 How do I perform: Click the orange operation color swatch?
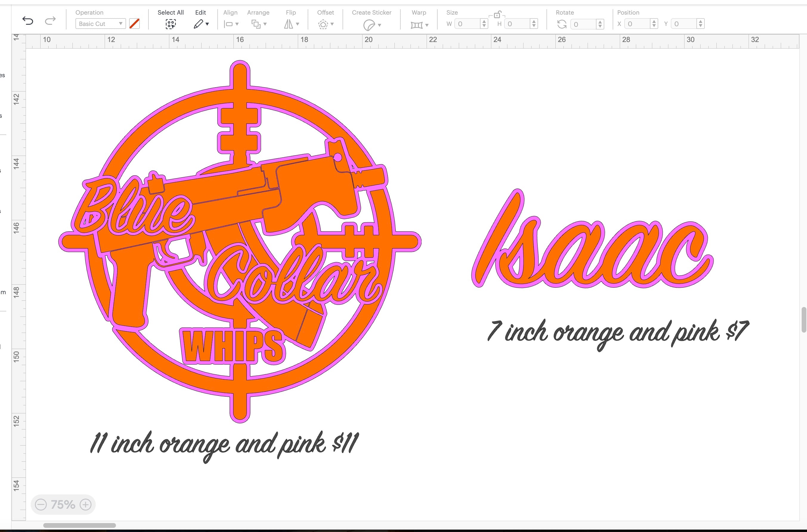pyautogui.click(x=134, y=24)
